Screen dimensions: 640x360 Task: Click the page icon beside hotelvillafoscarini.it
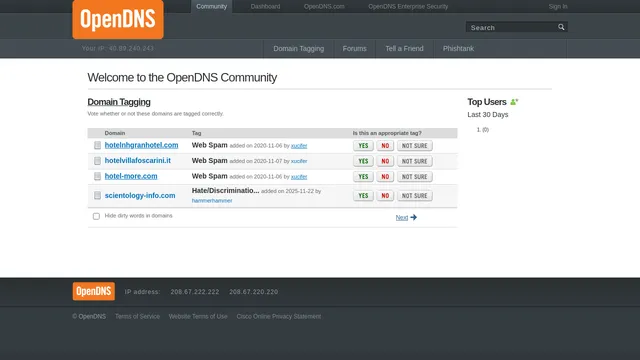tap(97, 161)
